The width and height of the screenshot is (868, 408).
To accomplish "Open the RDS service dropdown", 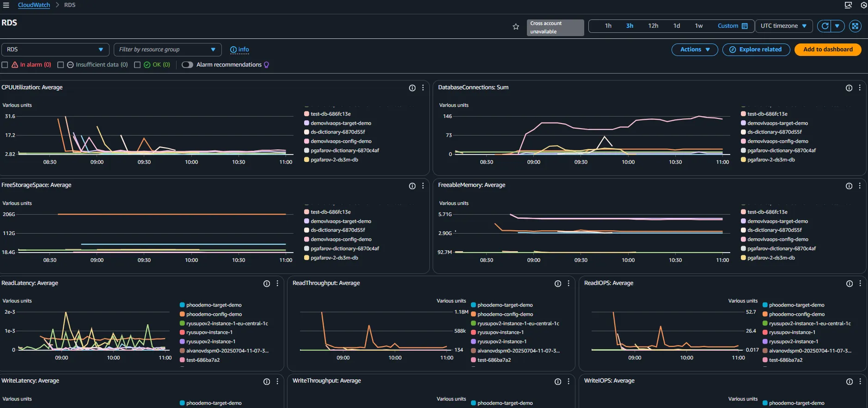I will point(55,49).
